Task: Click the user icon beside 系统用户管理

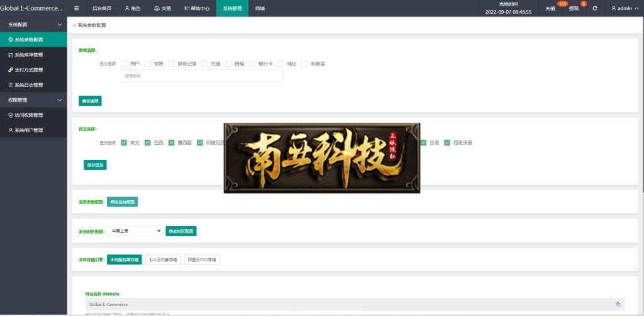Action: click(11, 130)
